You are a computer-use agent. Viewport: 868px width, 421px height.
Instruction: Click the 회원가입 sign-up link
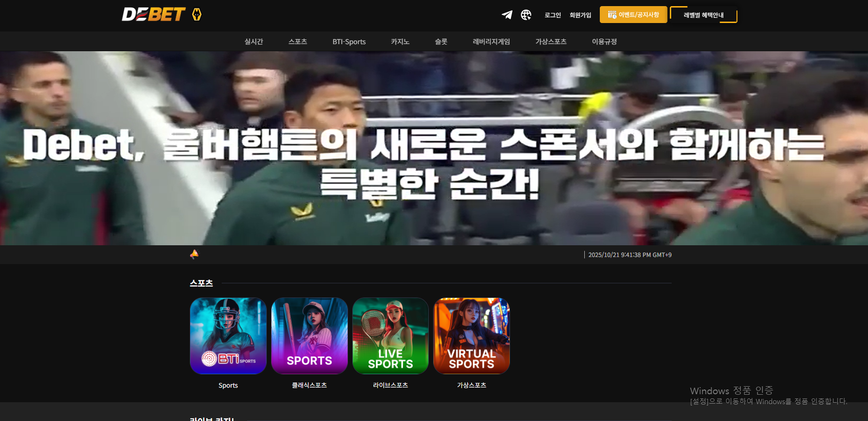pyautogui.click(x=580, y=15)
